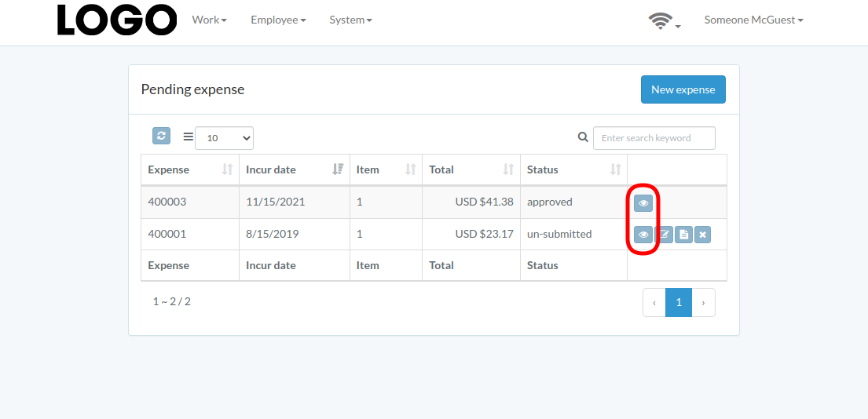Click the New expense button
This screenshot has height=419, width=868.
coord(683,89)
